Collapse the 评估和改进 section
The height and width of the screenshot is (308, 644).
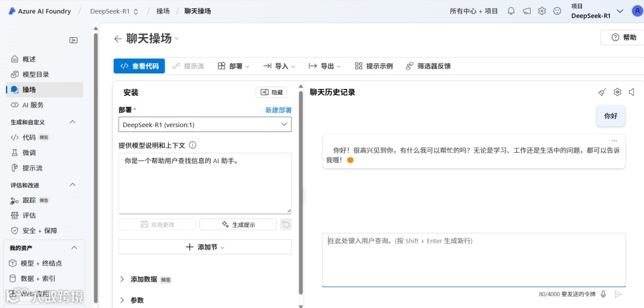73,185
